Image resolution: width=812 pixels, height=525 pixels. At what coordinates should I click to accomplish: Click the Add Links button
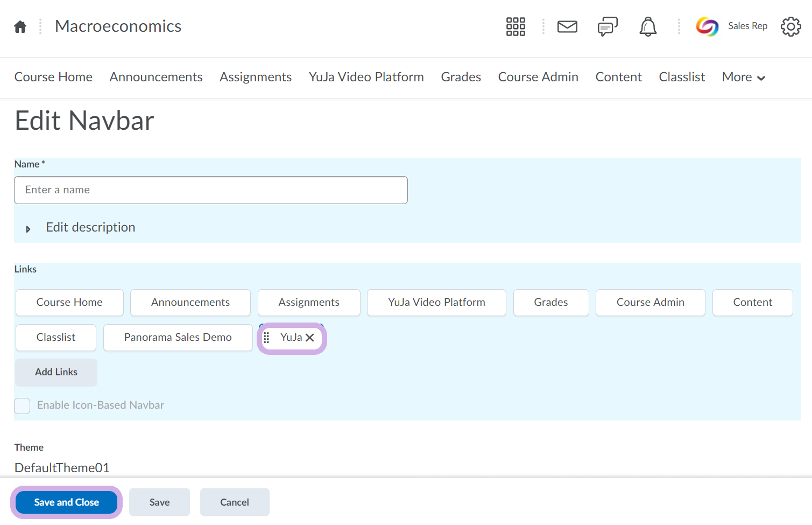point(56,372)
